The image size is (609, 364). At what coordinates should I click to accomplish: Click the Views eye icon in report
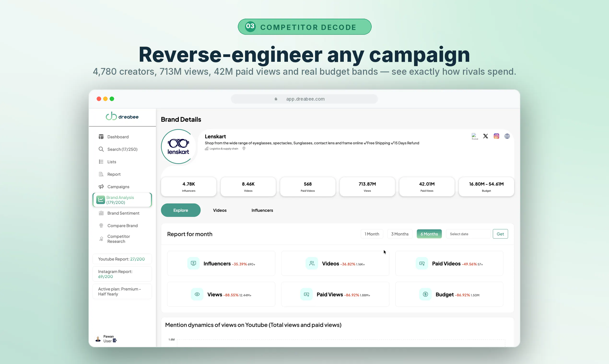tap(197, 294)
